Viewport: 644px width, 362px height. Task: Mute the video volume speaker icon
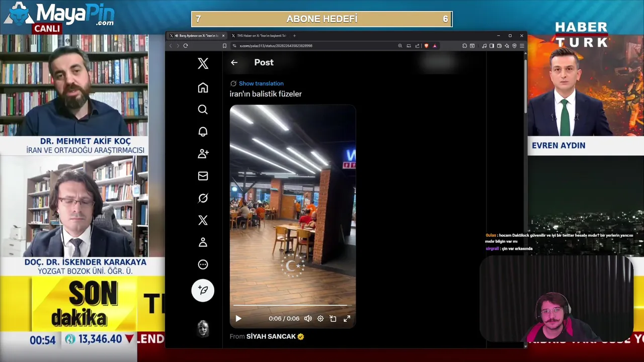[x=308, y=318]
